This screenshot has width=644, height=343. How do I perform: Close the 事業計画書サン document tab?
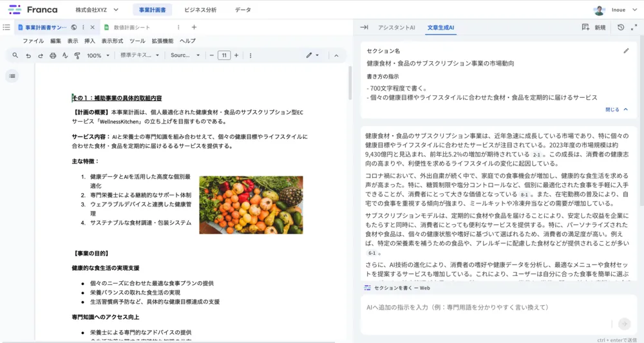tap(92, 27)
